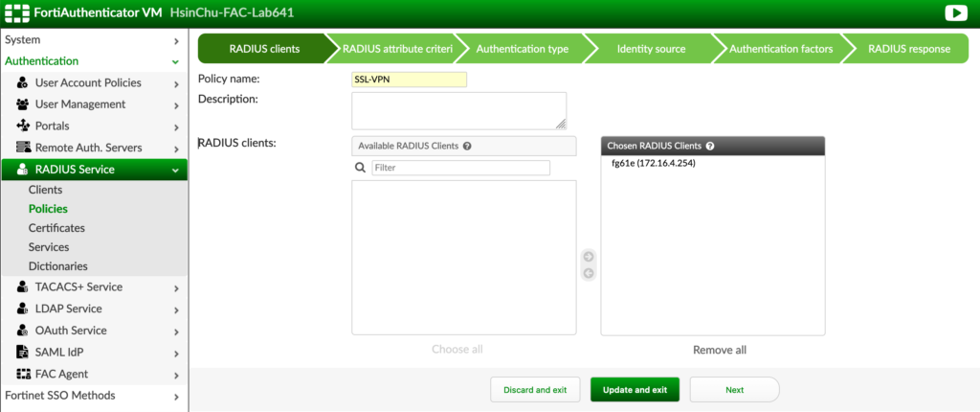Click the User Management group icon
Image resolution: width=980 pixels, height=412 pixels.
click(23, 104)
